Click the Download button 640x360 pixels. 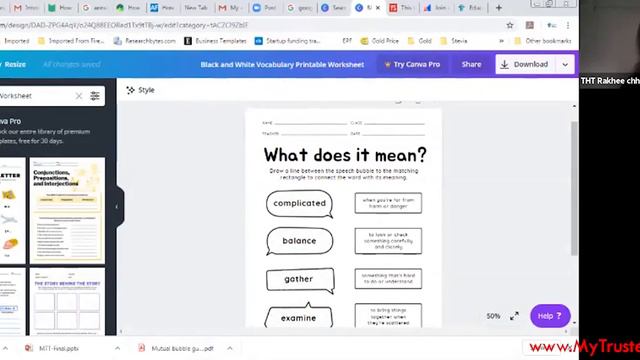click(525, 64)
